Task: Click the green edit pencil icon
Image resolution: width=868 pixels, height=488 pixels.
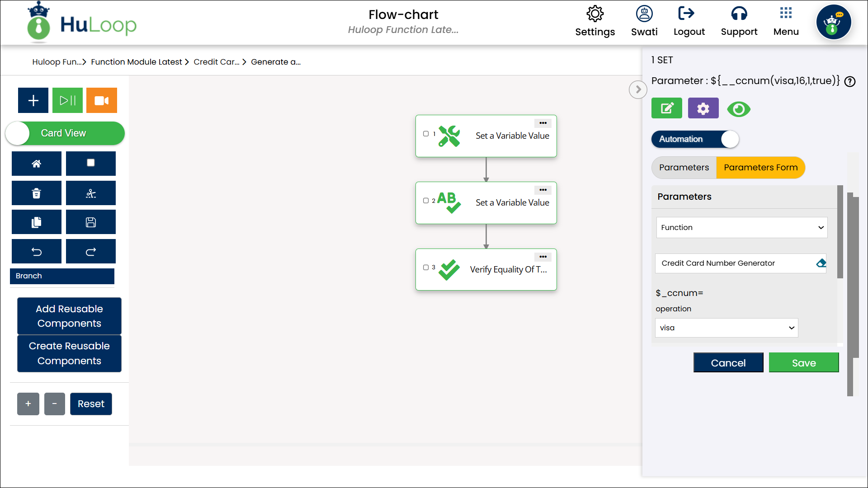Action: (x=667, y=108)
